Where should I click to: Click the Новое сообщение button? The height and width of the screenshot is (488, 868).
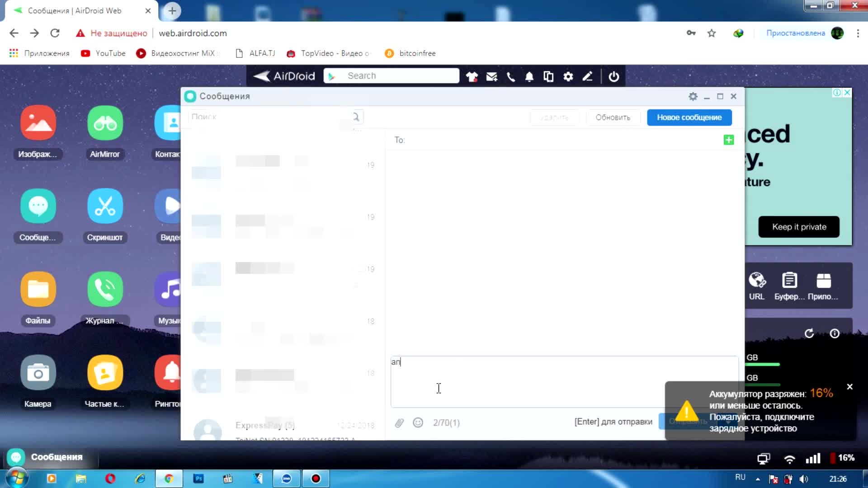pyautogui.click(x=689, y=117)
